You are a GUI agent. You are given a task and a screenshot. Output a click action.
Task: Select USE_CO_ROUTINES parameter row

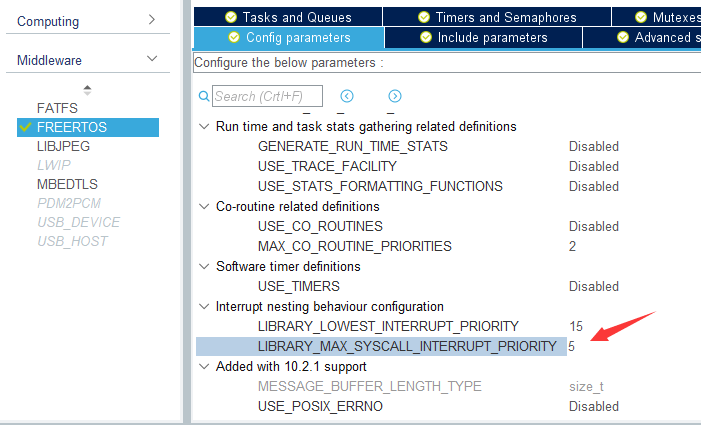320,227
